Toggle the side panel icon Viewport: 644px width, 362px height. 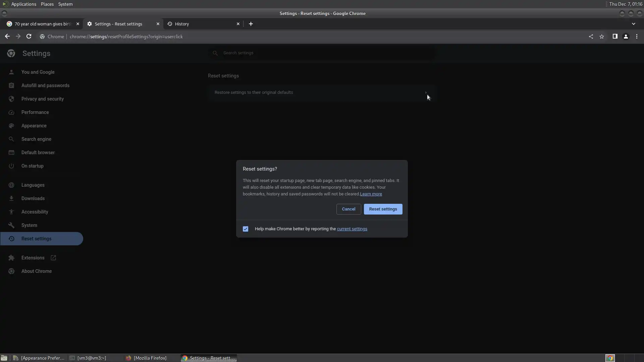click(615, 37)
